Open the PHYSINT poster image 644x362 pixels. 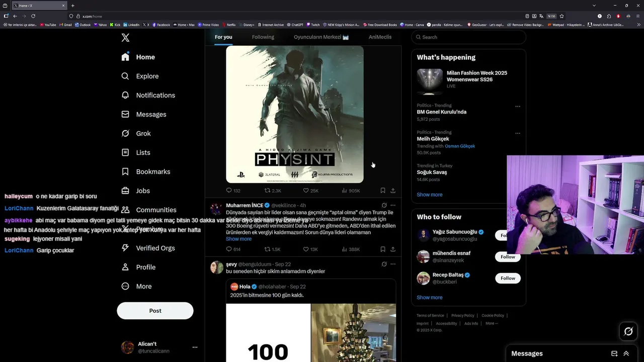295,114
